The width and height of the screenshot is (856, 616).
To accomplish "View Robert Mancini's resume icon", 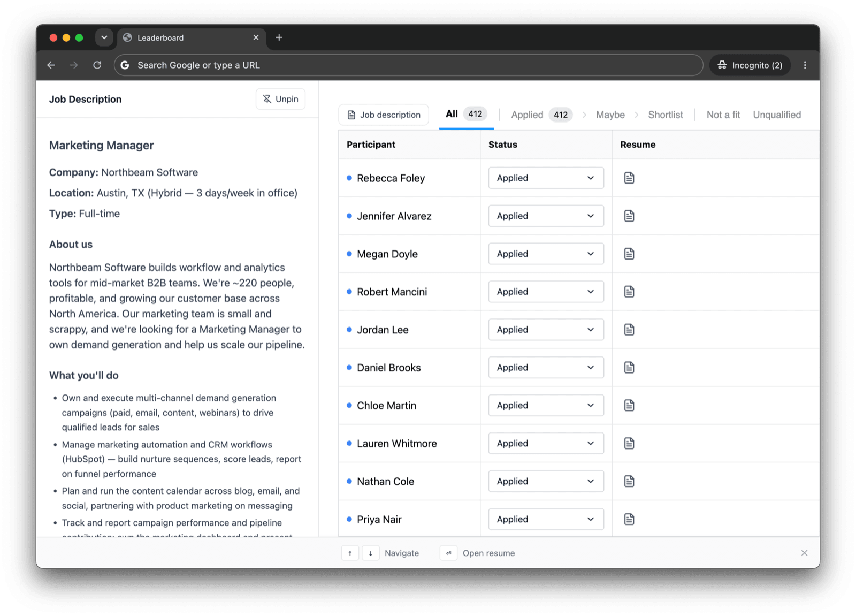I will click(x=629, y=292).
